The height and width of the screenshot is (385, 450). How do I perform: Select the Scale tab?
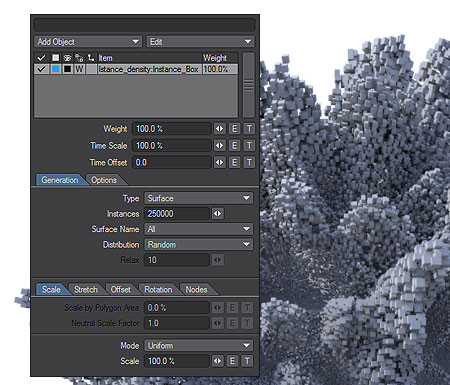[51, 289]
